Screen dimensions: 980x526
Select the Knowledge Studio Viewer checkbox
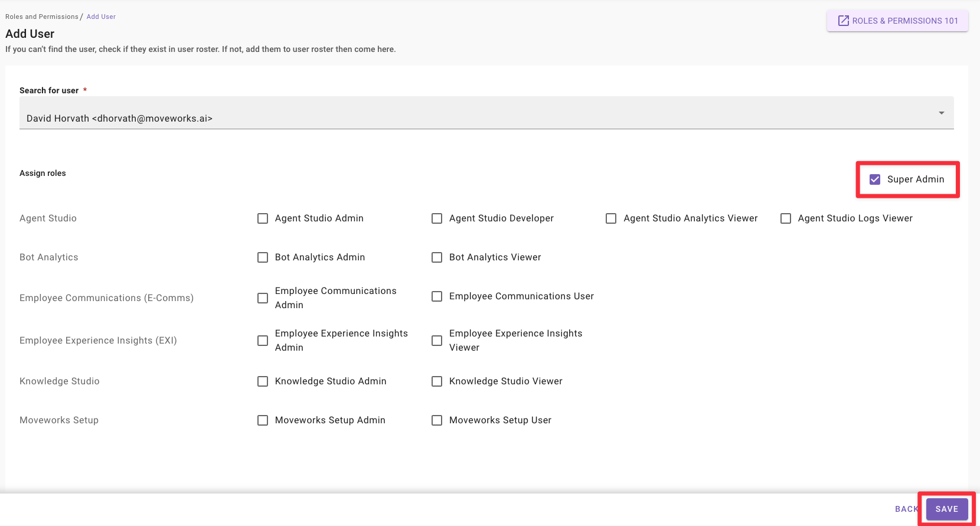point(437,381)
